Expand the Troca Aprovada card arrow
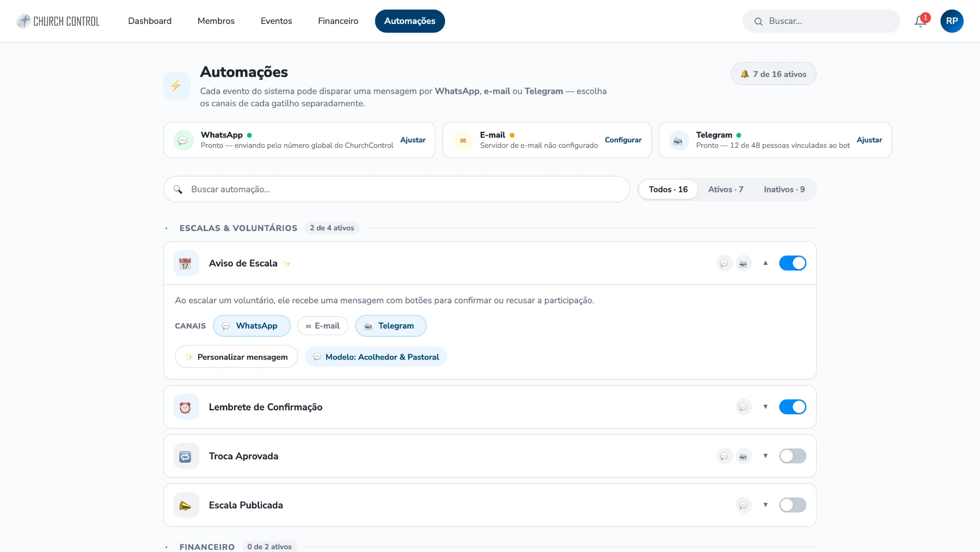The height and width of the screenshot is (552, 980). point(765,456)
